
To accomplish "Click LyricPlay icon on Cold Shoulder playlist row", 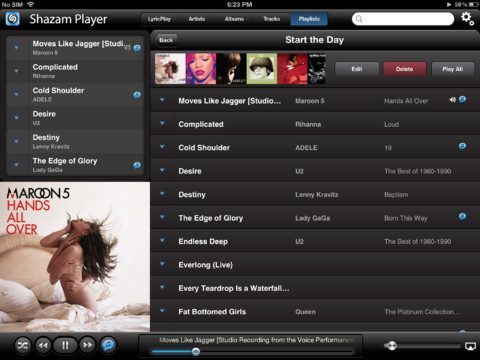I will [462, 146].
